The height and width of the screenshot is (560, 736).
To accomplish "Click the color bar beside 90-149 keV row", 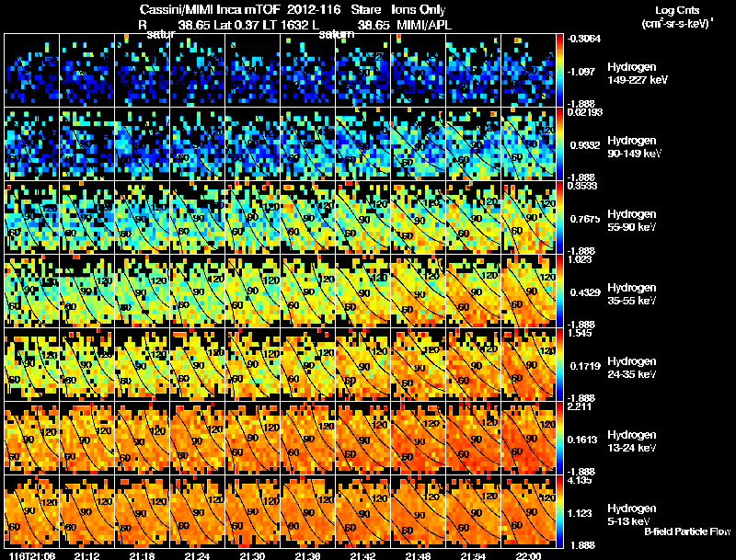I will coord(559,144).
